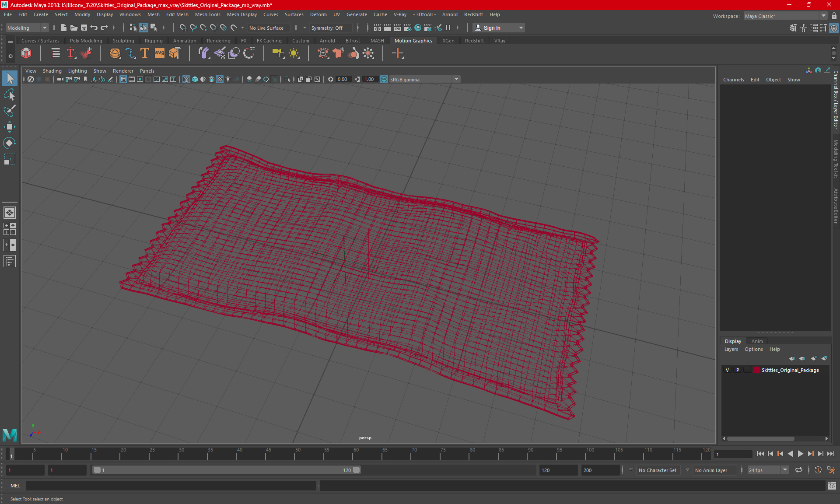840x504 pixels.
Task: Click the Sculpting workspace tab
Action: tap(123, 40)
